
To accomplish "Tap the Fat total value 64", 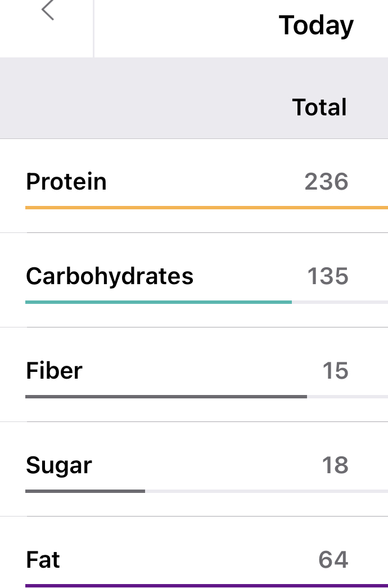I will [333, 560].
